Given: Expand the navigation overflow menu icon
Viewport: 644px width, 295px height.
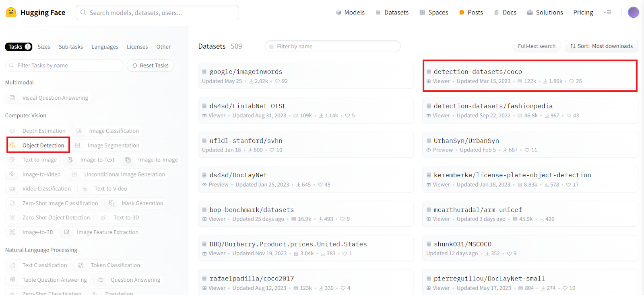Looking at the screenshot, I should click(x=607, y=12).
